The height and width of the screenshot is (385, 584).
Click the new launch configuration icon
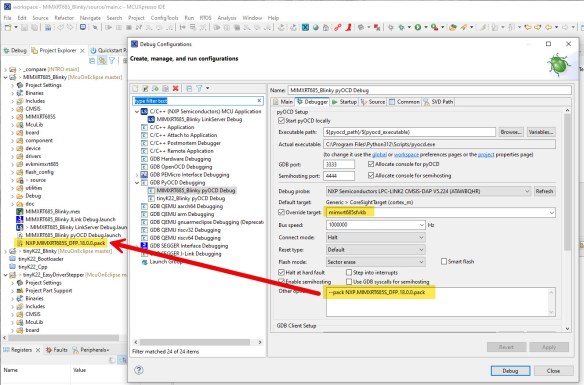[136, 89]
